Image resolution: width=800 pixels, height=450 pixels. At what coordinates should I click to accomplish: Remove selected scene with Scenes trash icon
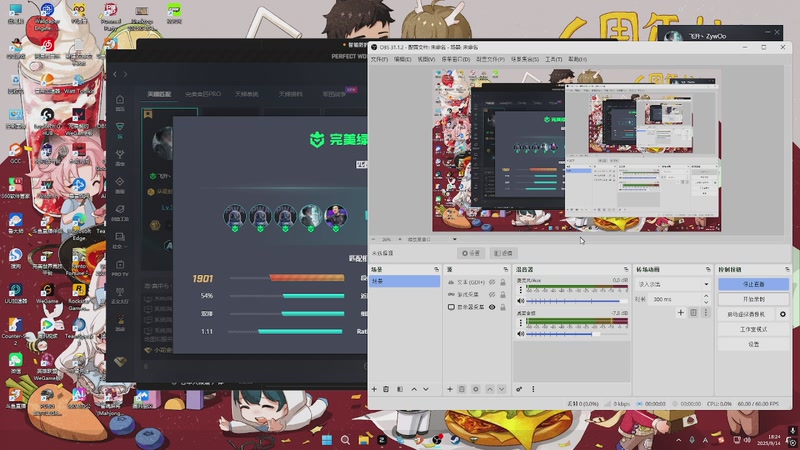(386, 389)
